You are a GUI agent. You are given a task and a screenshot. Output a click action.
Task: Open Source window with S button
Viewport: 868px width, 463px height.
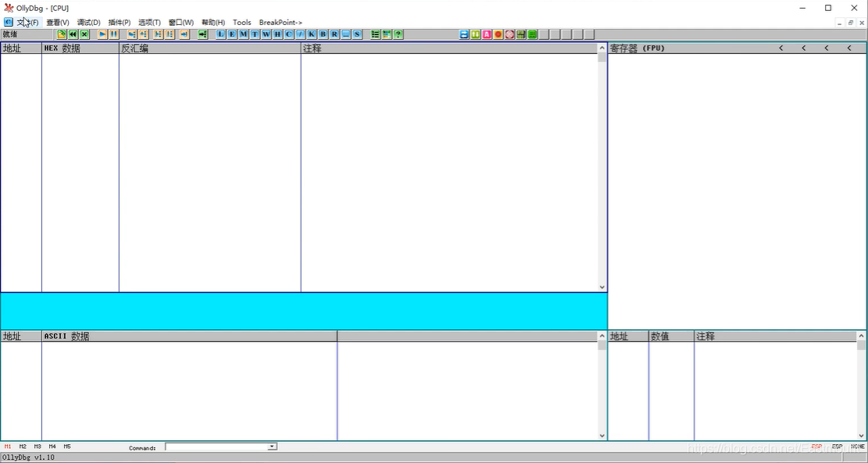point(357,34)
